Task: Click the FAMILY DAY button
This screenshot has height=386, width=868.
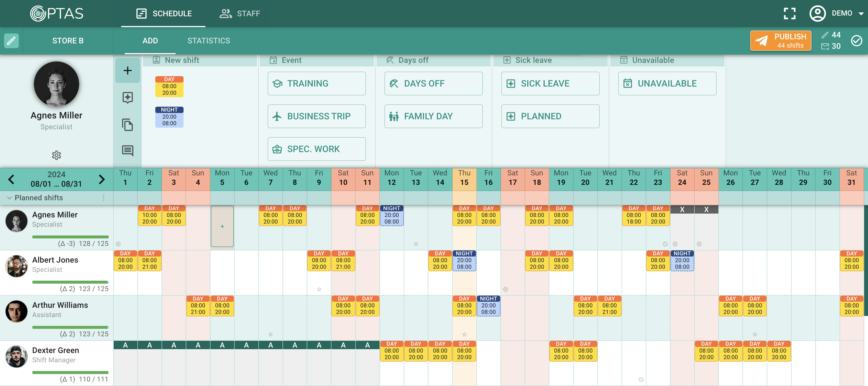Action: (433, 116)
